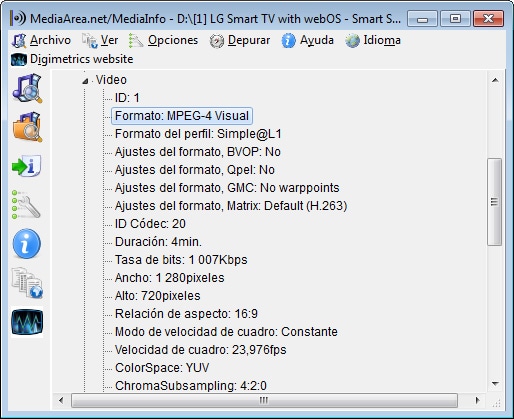Select 'ID Códec: 20' row

click(x=150, y=224)
